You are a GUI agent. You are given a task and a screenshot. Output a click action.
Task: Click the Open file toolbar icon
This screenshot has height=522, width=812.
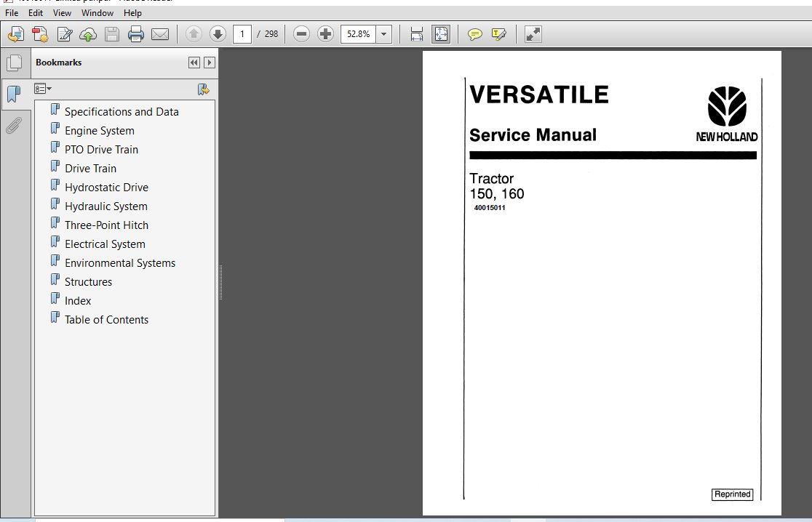15,34
